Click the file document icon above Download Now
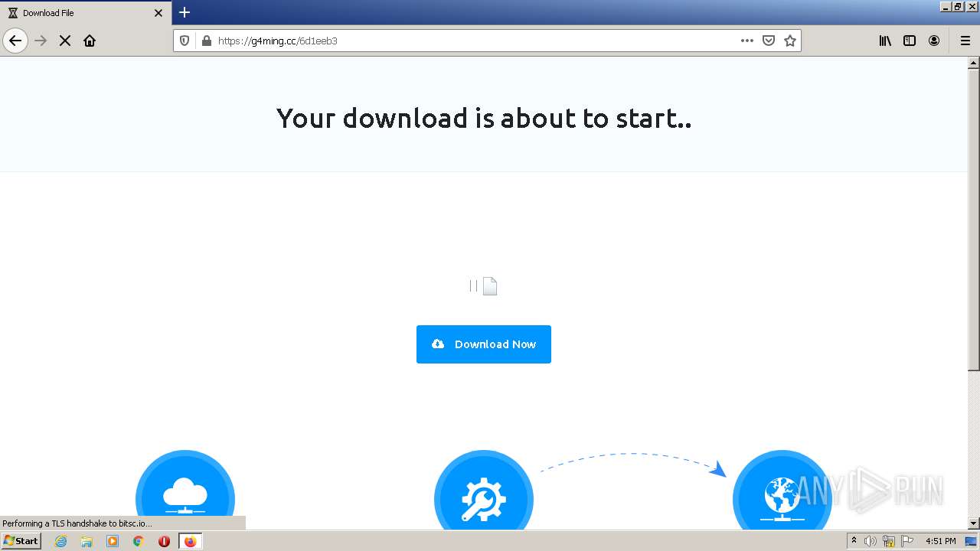Screen dimensions: 980x551 [x=489, y=286]
